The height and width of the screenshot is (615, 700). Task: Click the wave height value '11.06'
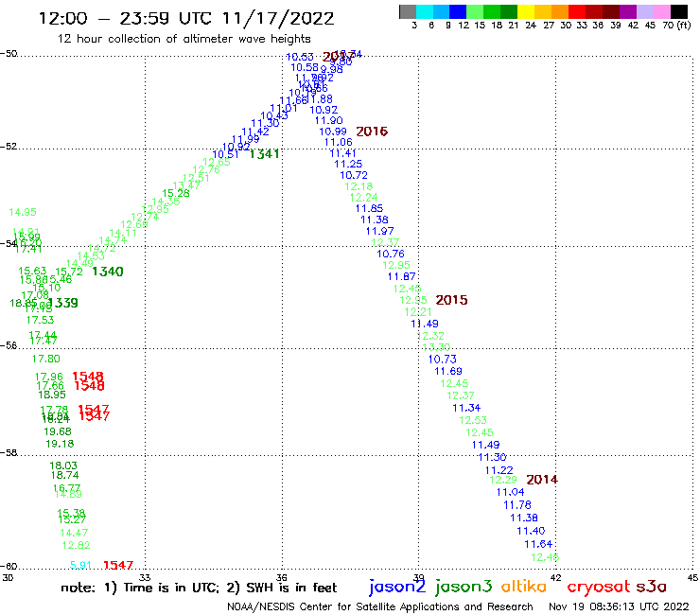339,143
